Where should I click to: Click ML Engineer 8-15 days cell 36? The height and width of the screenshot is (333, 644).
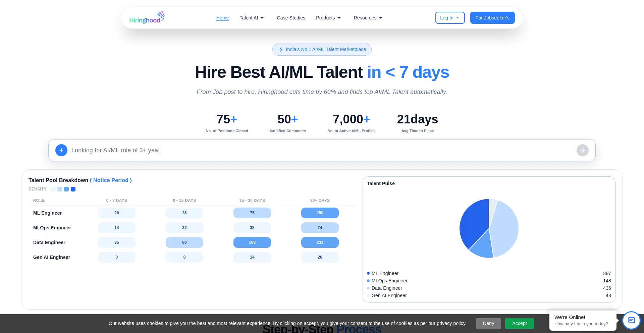pyautogui.click(x=184, y=213)
